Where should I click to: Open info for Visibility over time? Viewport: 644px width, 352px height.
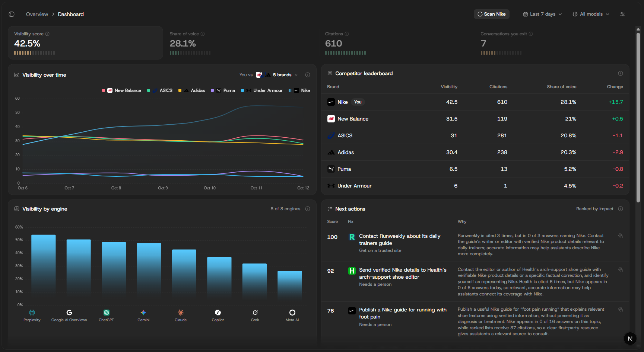[308, 75]
